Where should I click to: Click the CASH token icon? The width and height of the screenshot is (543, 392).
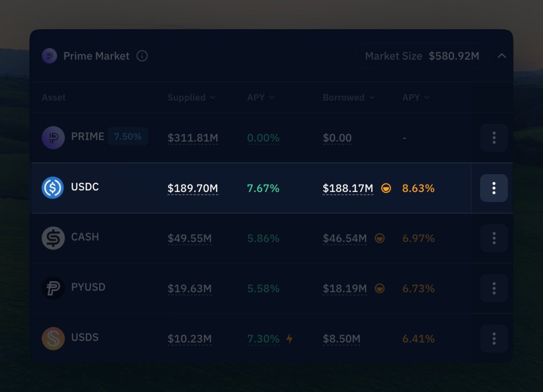pyautogui.click(x=53, y=238)
